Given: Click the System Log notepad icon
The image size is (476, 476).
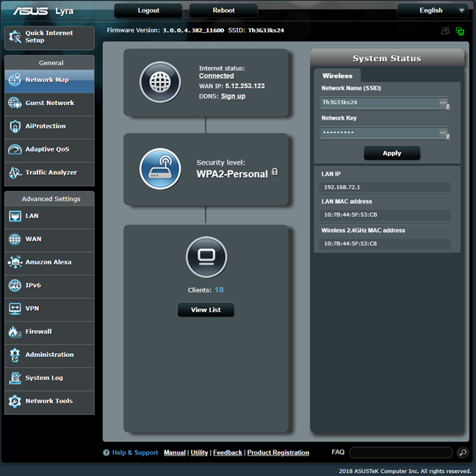Looking at the screenshot, I should [x=15, y=378].
